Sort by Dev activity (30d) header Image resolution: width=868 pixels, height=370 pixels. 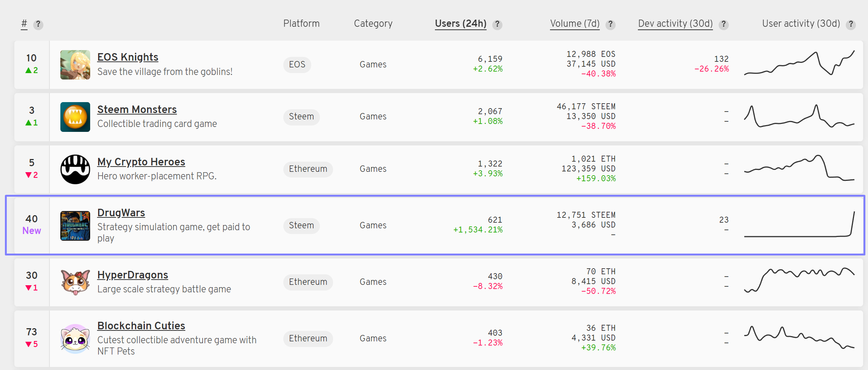click(675, 24)
